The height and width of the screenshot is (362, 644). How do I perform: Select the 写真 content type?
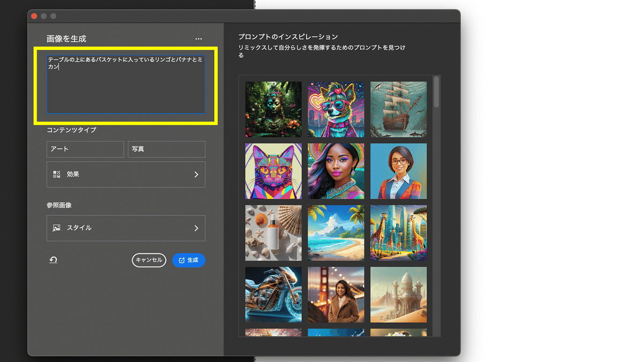166,149
